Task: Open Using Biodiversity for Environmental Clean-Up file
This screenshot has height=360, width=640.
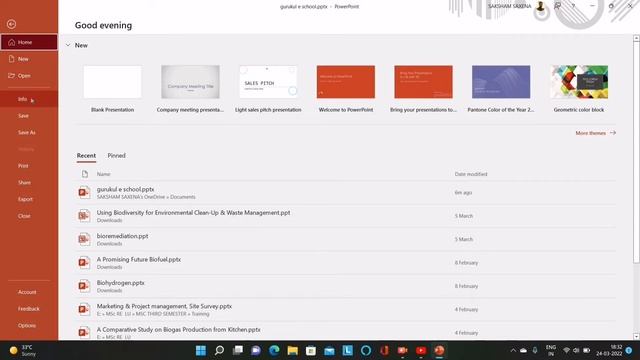Action: coord(346,216)
